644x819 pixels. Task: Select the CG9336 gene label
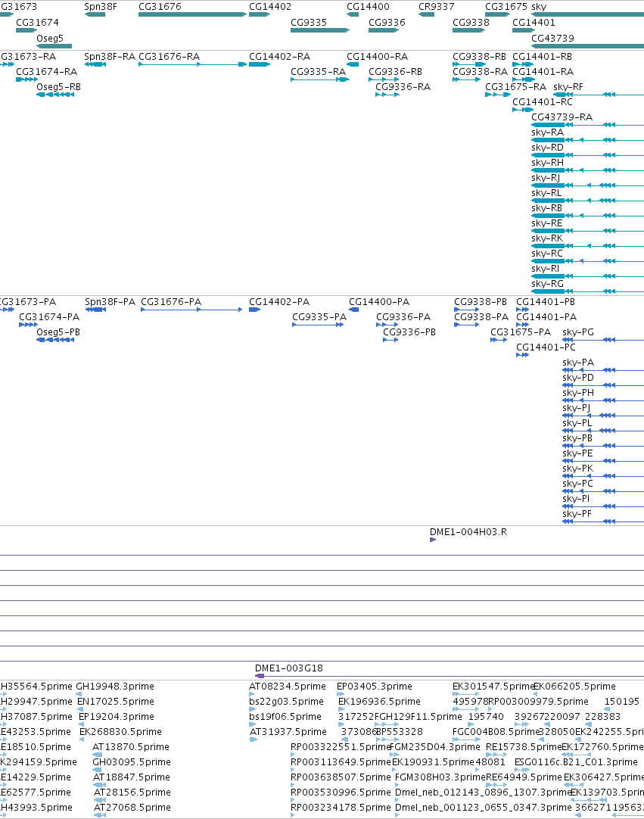click(387, 23)
